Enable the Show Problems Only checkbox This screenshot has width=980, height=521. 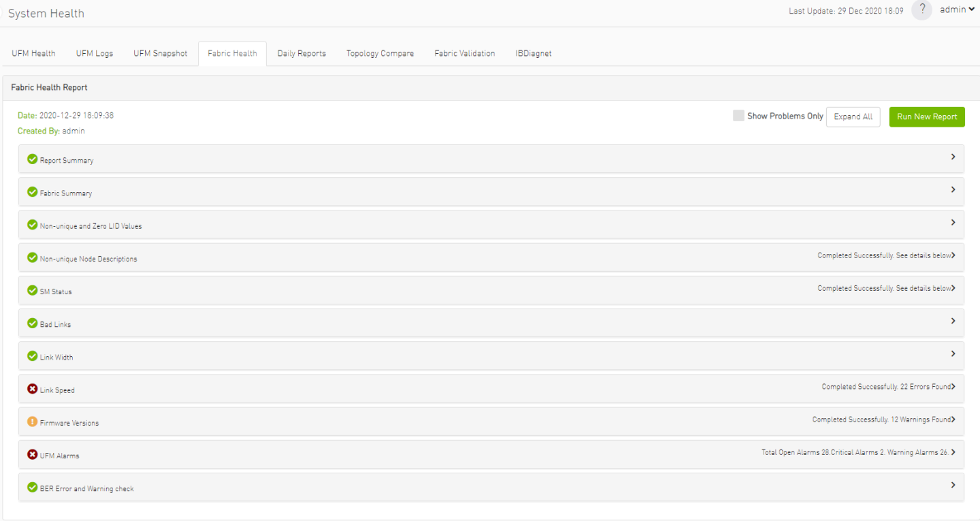(738, 116)
